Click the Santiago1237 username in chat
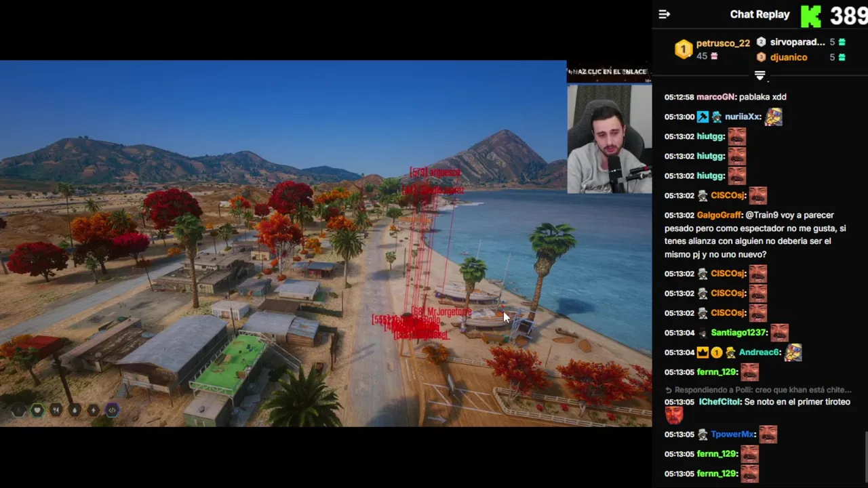This screenshot has width=868, height=488. (738, 333)
